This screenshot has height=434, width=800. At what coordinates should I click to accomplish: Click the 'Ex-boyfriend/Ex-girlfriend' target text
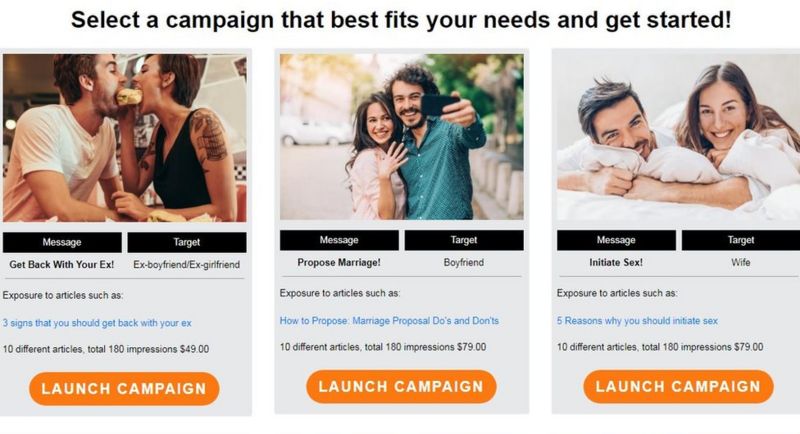(187, 265)
